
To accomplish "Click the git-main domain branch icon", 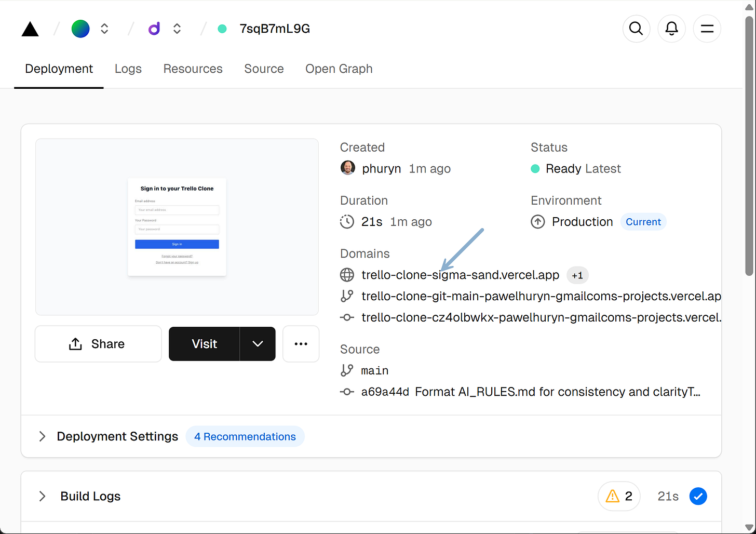I will click(x=347, y=296).
